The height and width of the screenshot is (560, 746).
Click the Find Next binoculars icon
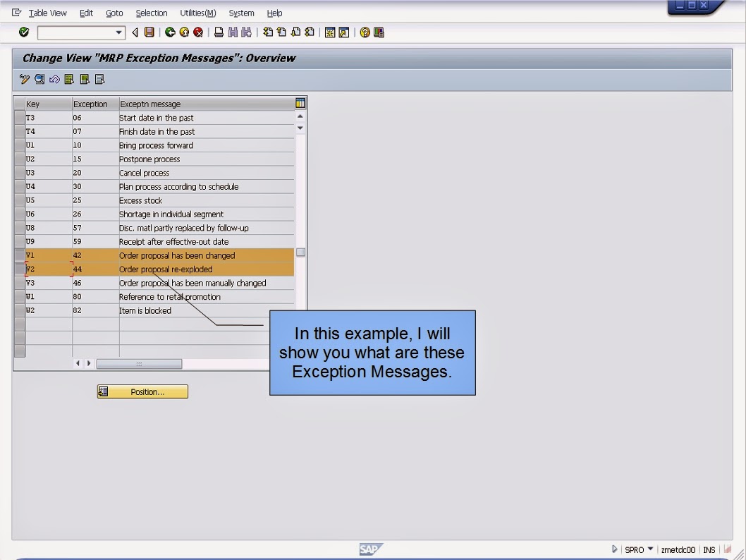pos(246,32)
